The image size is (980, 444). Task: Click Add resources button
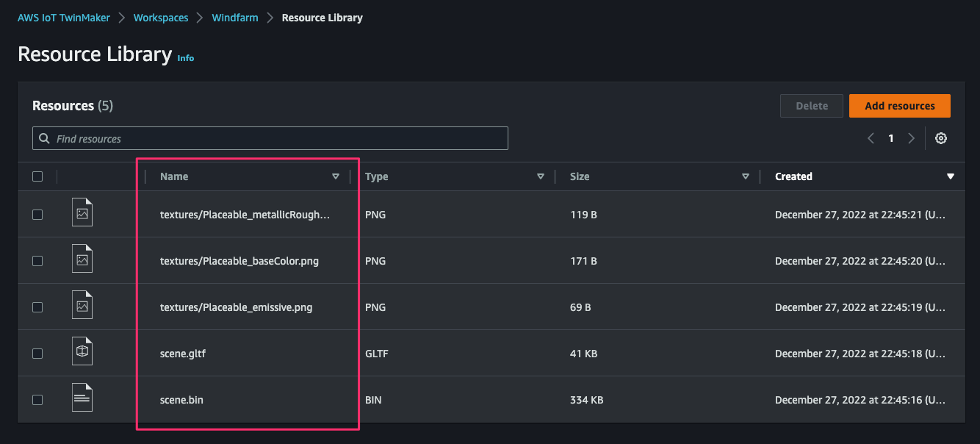coord(900,106)
